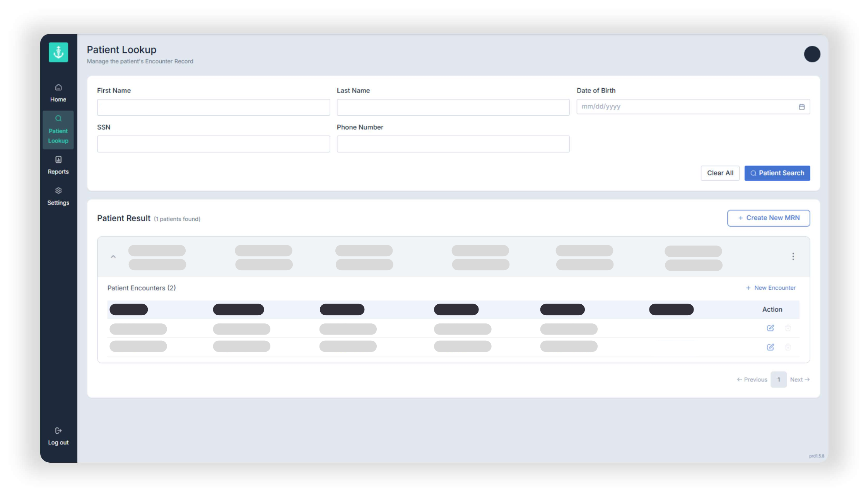The width and height of the screenshot is (868, 496).
Task: Click the anchor app logo
Action: (x=58, y=52)
